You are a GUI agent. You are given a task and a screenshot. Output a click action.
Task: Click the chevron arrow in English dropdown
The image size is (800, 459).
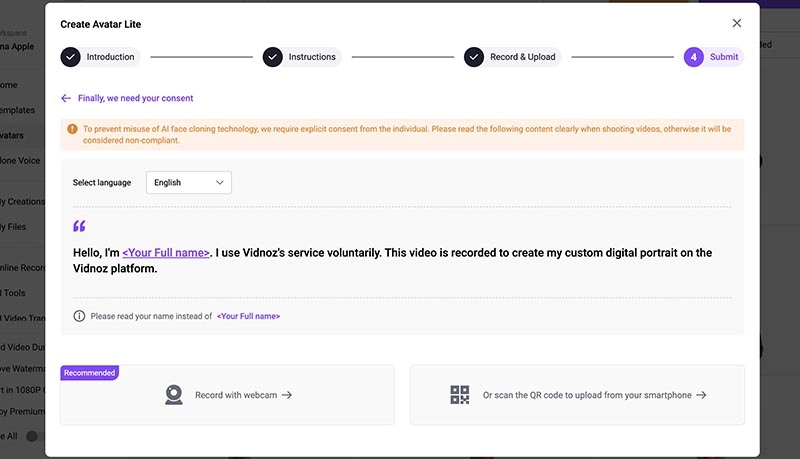point(219,183)
